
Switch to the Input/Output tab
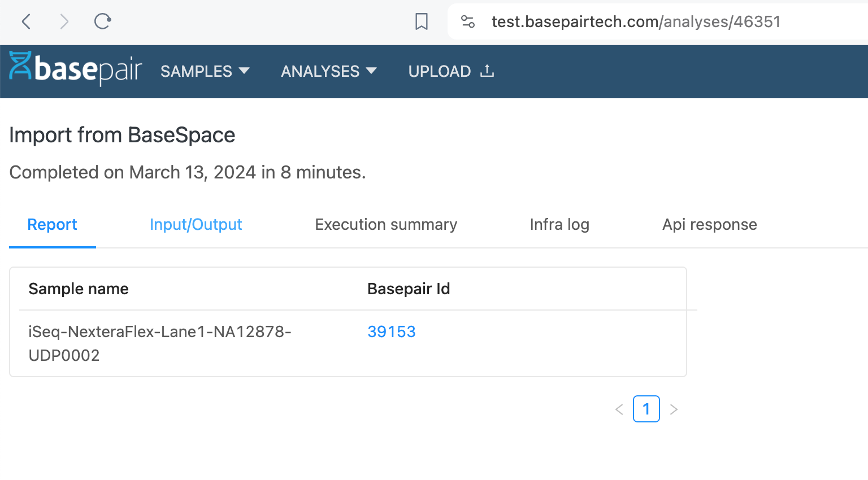click(196, 224)
